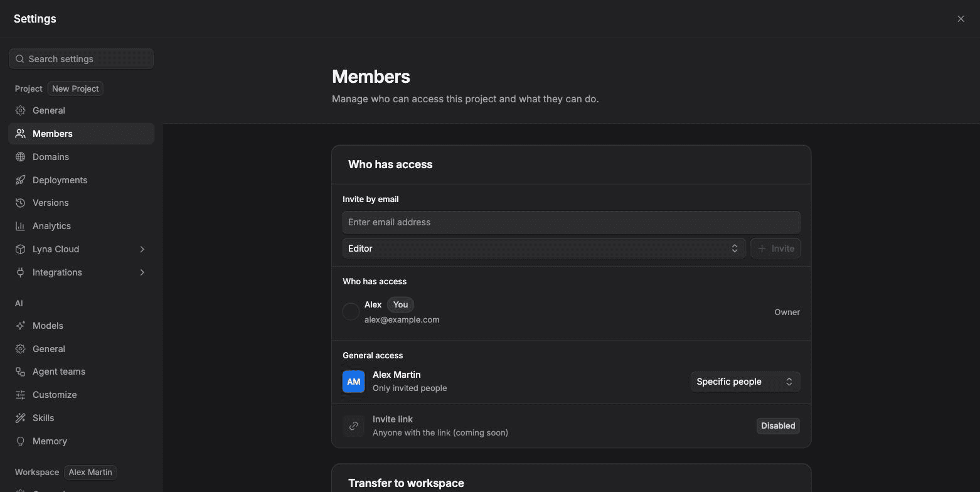Screen dimensions: 980x492
Task: Click Alex's profile avatar circle
Action: pyautogui.click(x=351, y=311)
